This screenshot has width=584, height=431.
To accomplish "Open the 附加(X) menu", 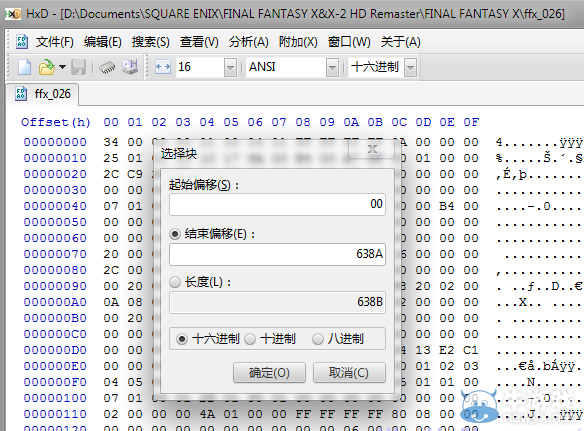I will [x=298, y=42].
